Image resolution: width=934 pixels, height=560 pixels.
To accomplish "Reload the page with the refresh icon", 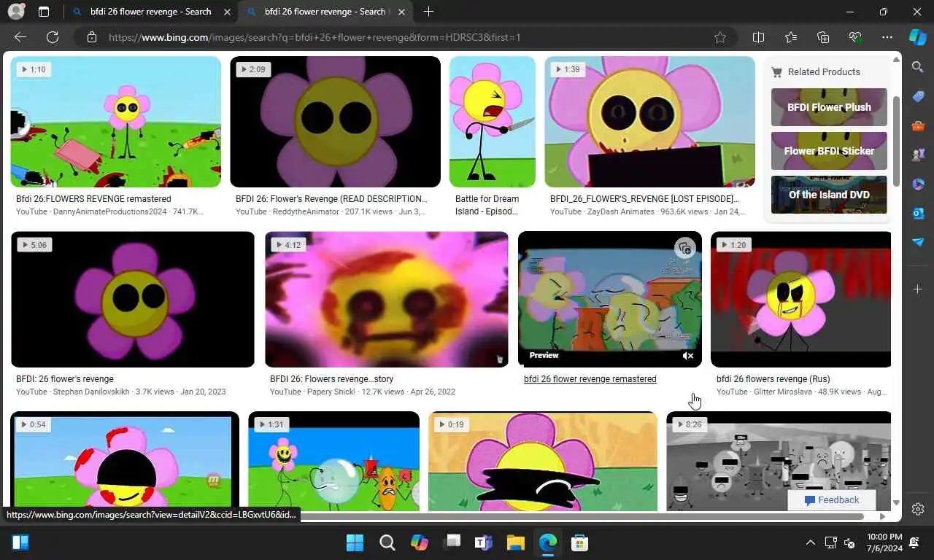I will [53, 37].
